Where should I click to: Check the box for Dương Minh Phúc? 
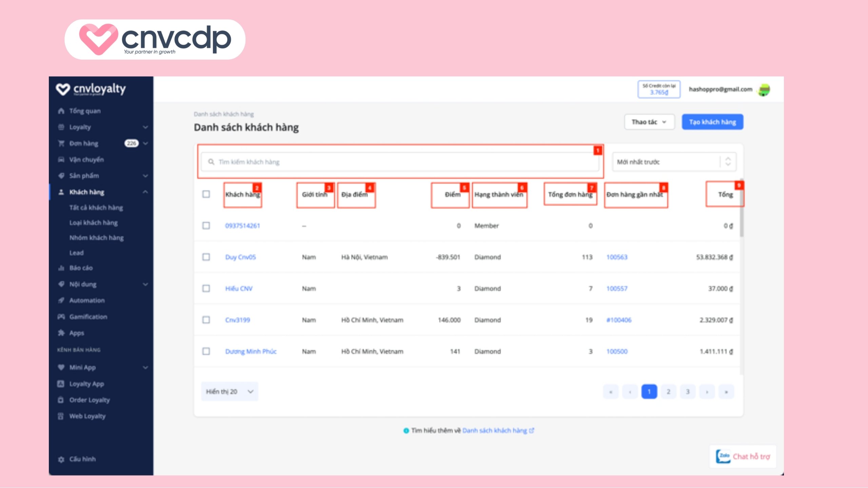206,351
